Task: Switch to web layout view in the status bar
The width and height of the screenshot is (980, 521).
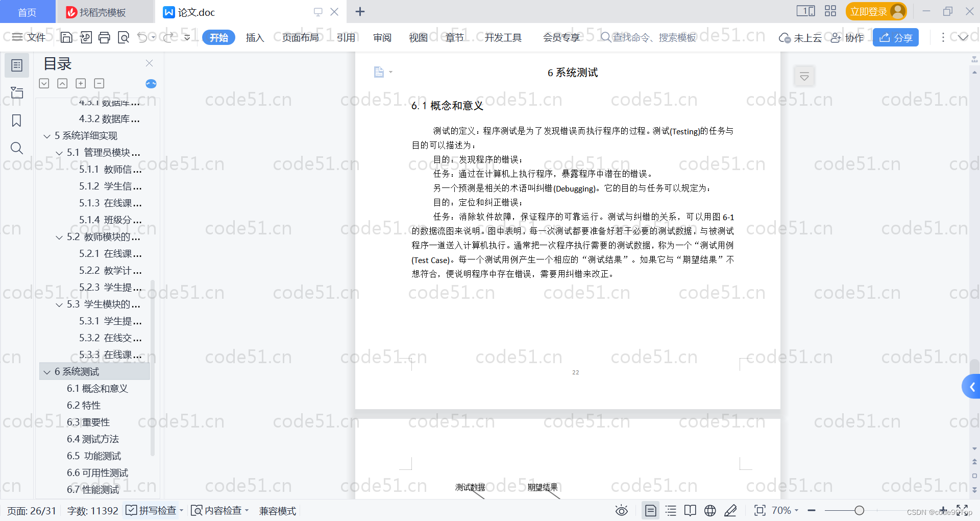Action: [x=710, y=510]
